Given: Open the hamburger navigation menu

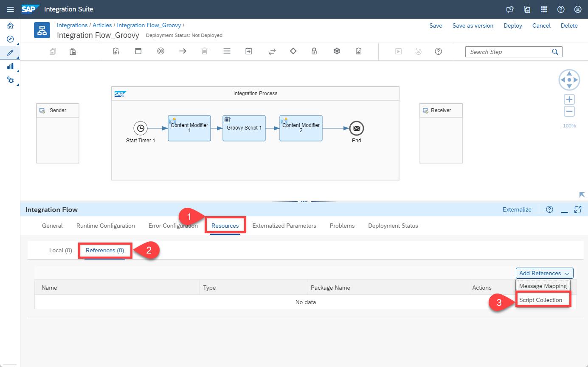Looking at the screenshot, I should tap(10, 9).
